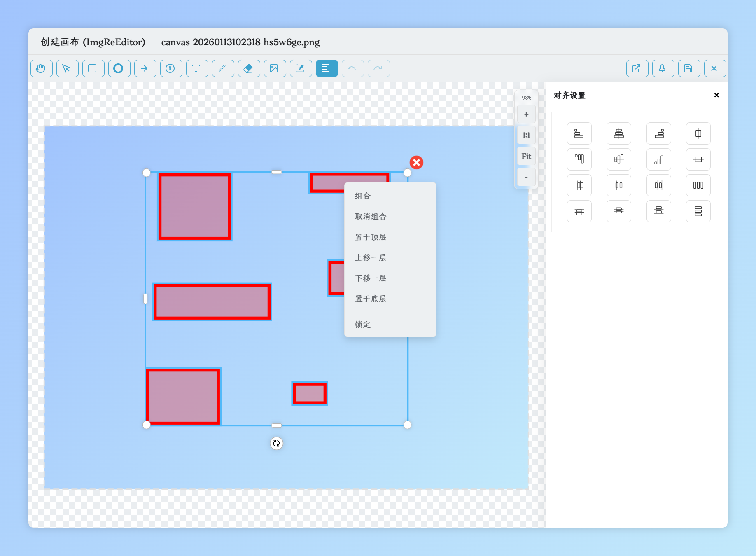Zoom in with the plus button

(x=526, y=114)
